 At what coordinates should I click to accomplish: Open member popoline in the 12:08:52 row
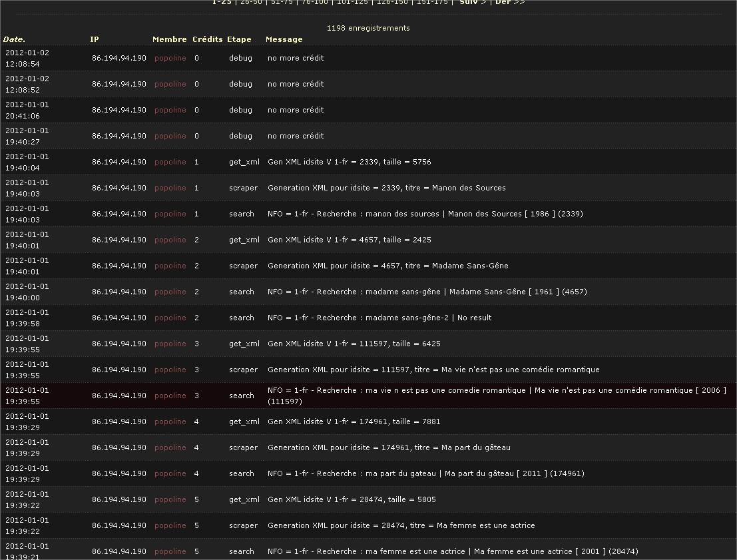170,84
